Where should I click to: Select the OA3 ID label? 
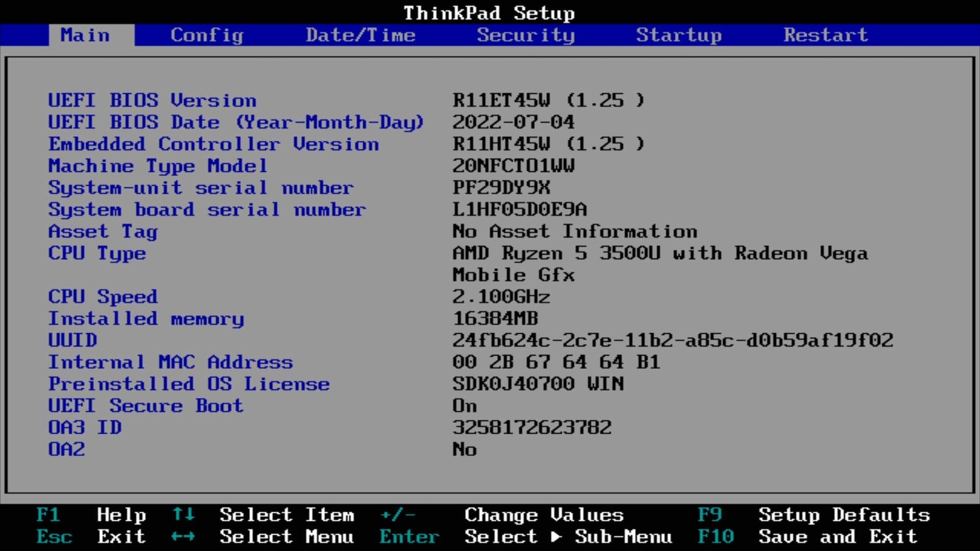pos(85,428)
